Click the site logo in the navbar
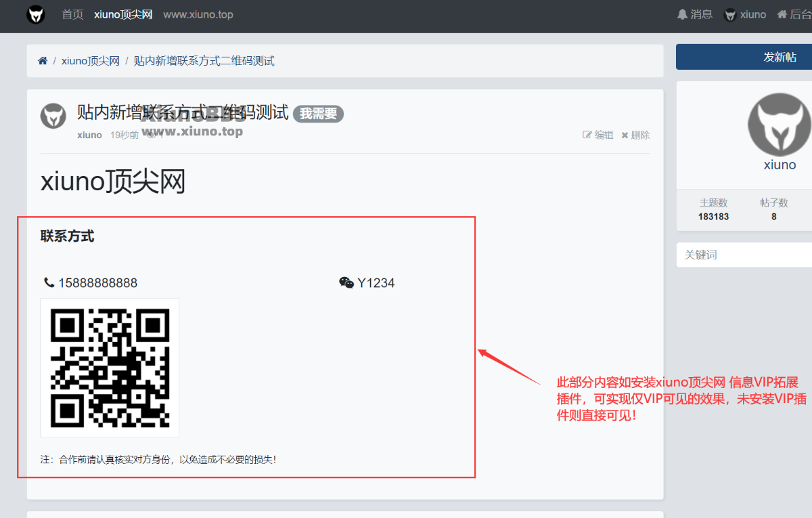The image size is (812, 518). coord(36,14)
